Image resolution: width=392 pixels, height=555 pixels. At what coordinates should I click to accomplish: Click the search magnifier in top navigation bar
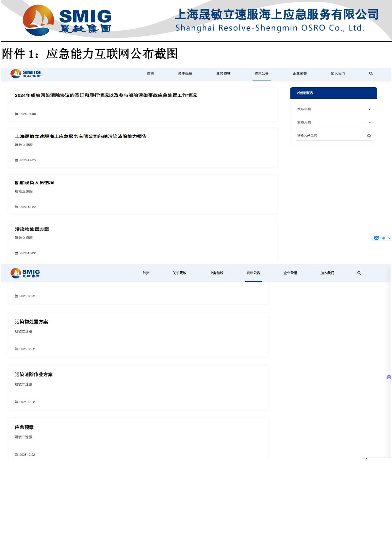tap(371, 74)
